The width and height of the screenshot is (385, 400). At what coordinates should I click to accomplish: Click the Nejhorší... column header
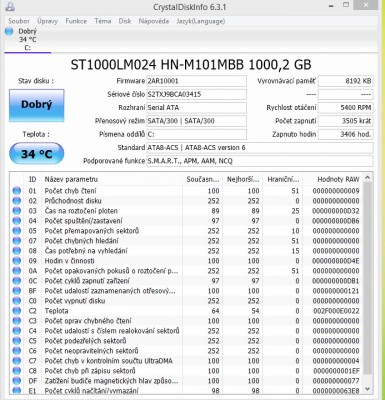(243, 179)
